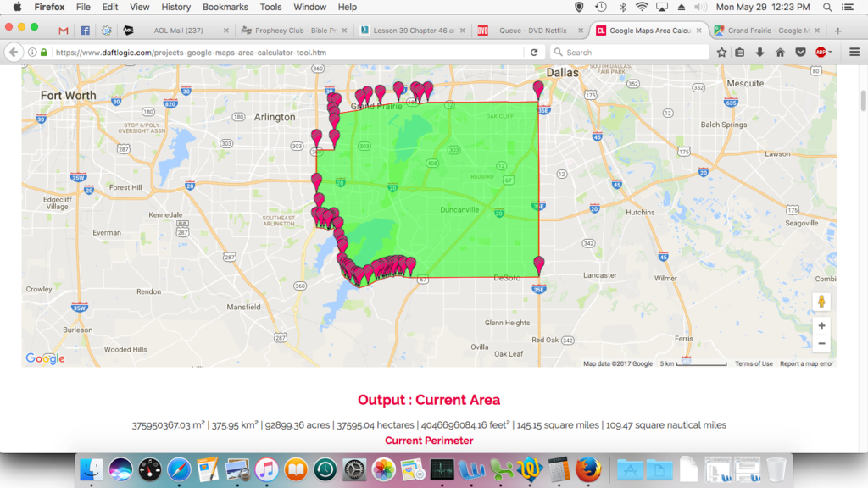This screenshot has height=488, width=868.
Task: Switch to the Lesson 39 Chapter 46 tab
Action: 413,30
